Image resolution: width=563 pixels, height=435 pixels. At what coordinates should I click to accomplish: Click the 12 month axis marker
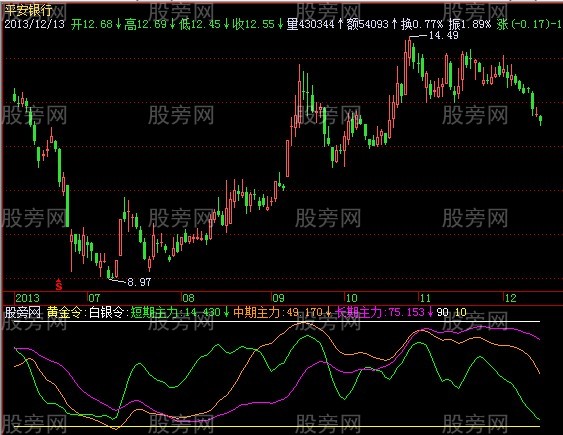[x=510, y=298]
